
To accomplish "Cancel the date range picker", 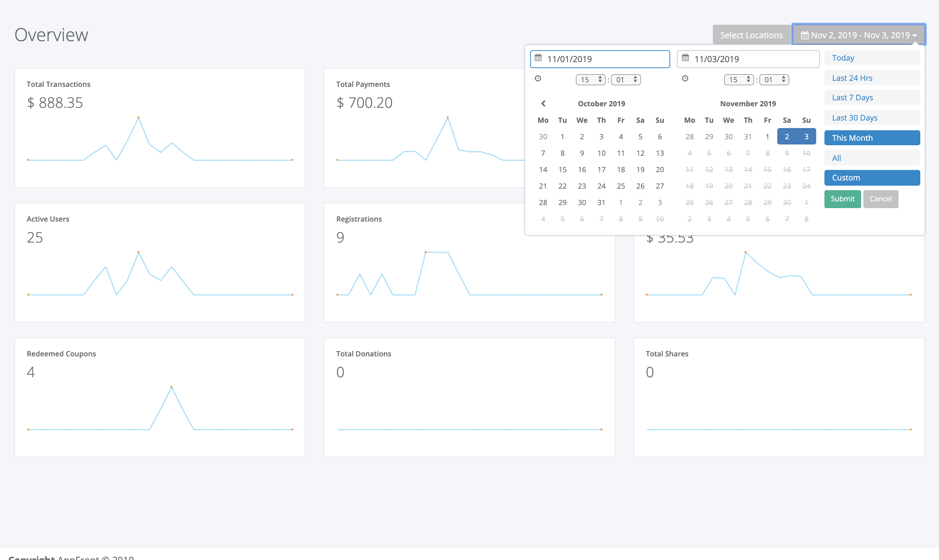I will pyautogui.click(x=881, y=199).
